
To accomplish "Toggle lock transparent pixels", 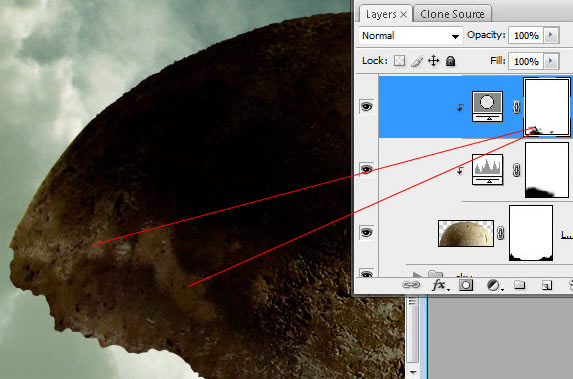I will pos(399,61).
